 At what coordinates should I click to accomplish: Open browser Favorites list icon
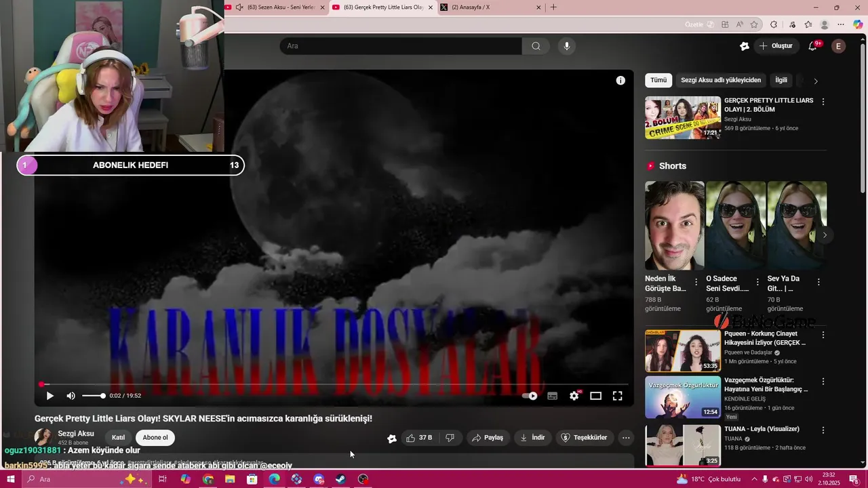[808, 24]
